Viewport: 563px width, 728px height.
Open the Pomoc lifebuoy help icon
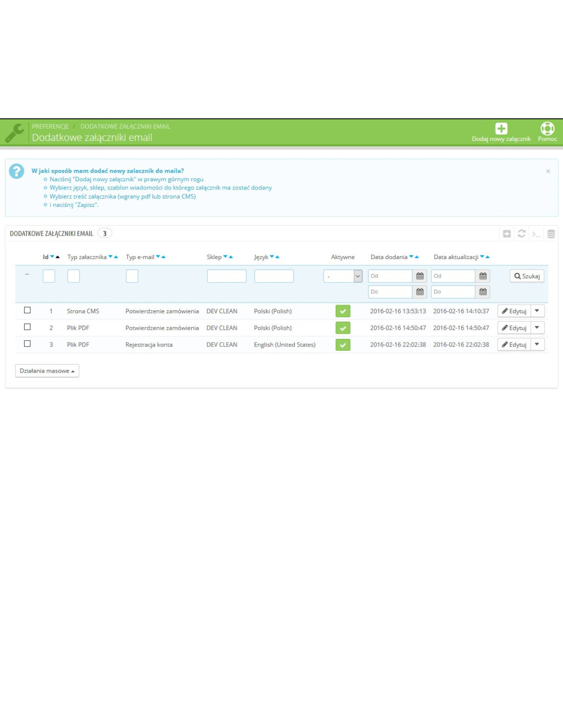tap(547, 129)
